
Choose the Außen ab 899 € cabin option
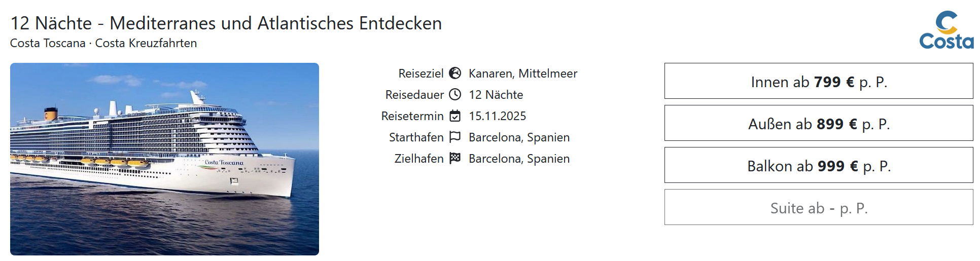[x=818, y=123]
